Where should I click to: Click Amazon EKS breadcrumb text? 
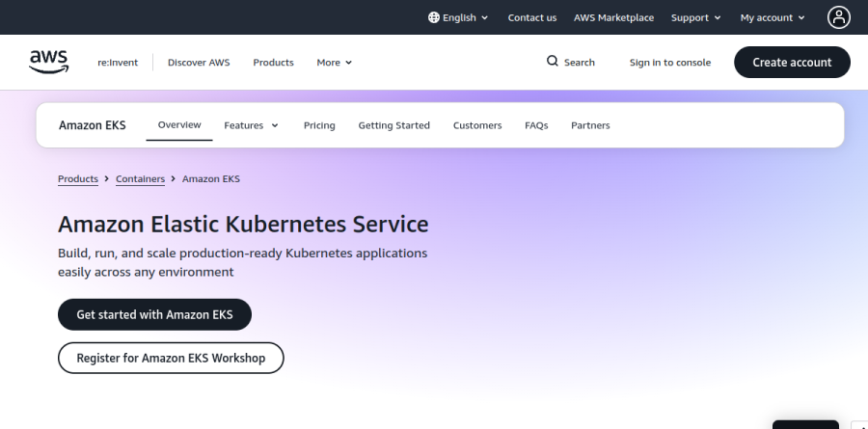[x=211, y=178]
